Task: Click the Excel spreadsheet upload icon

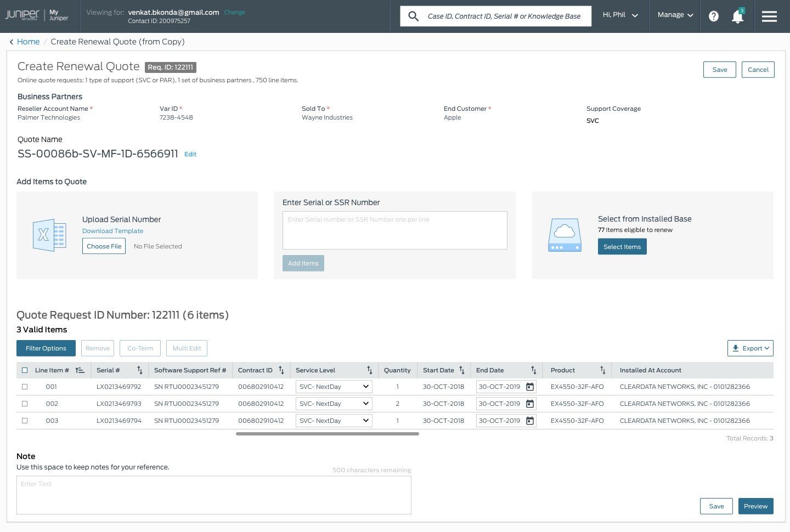Action: (49, 235)
